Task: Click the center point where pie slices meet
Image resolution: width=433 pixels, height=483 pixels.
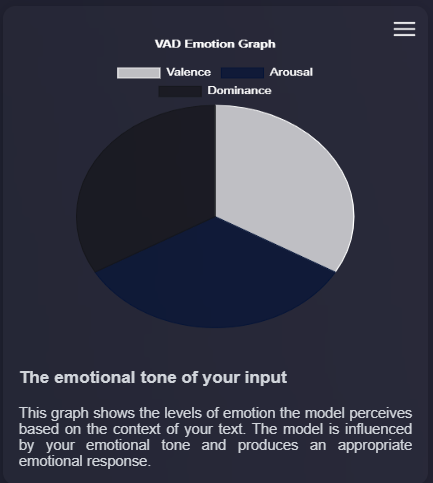Action: click(x=216, y=217)
